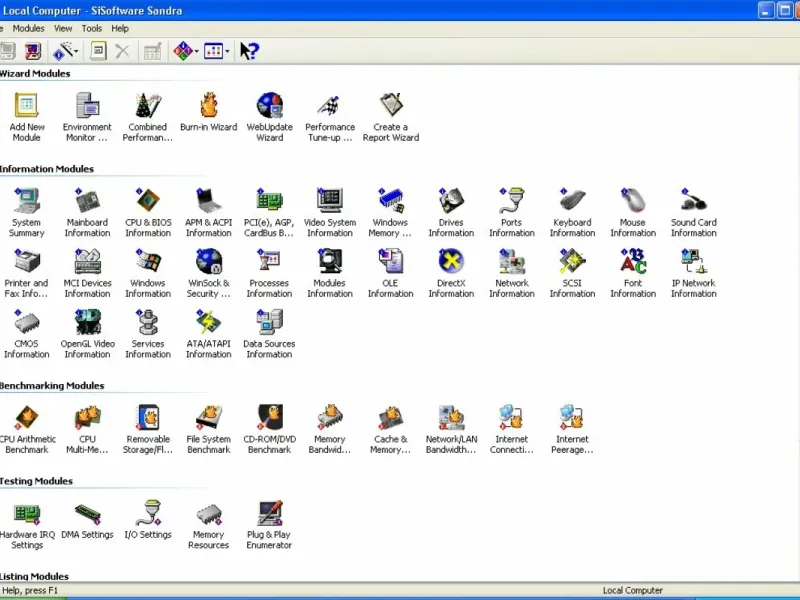Open Sound Card Information
Image resolution: width=800 pixels, height=600 pixels.
tap(694, 212)
